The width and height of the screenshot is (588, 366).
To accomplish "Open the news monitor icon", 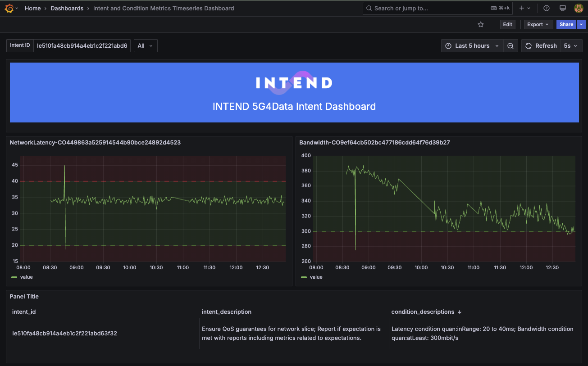I will (x=562, y=8).
